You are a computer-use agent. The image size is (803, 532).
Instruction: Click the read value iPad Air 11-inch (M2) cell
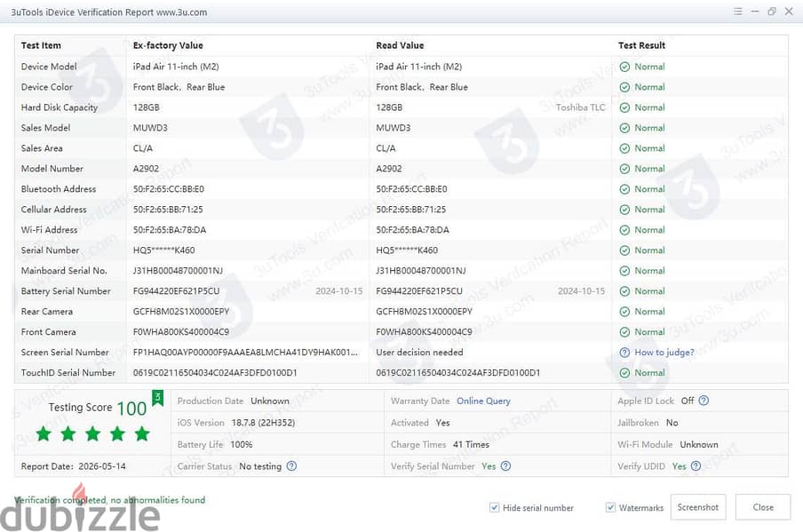pyautogui.click(x=419, y=67)
